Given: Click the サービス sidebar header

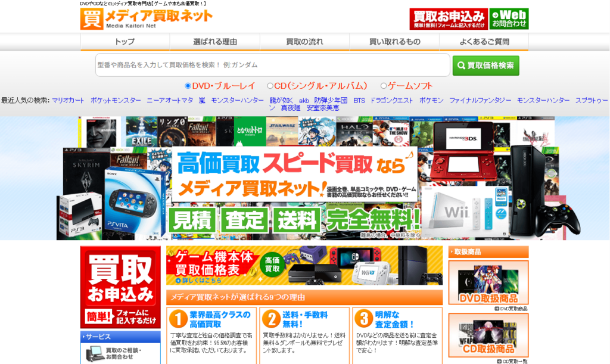Looking at the screenshot, I should click(120, 337).
